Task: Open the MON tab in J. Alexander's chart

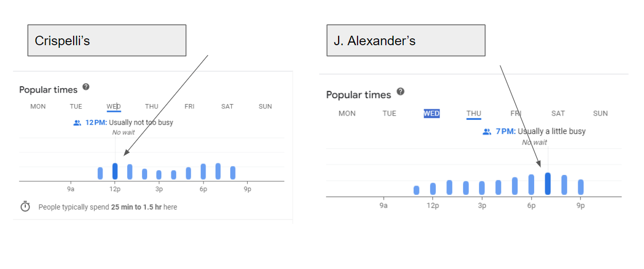Action: point(347,113)
